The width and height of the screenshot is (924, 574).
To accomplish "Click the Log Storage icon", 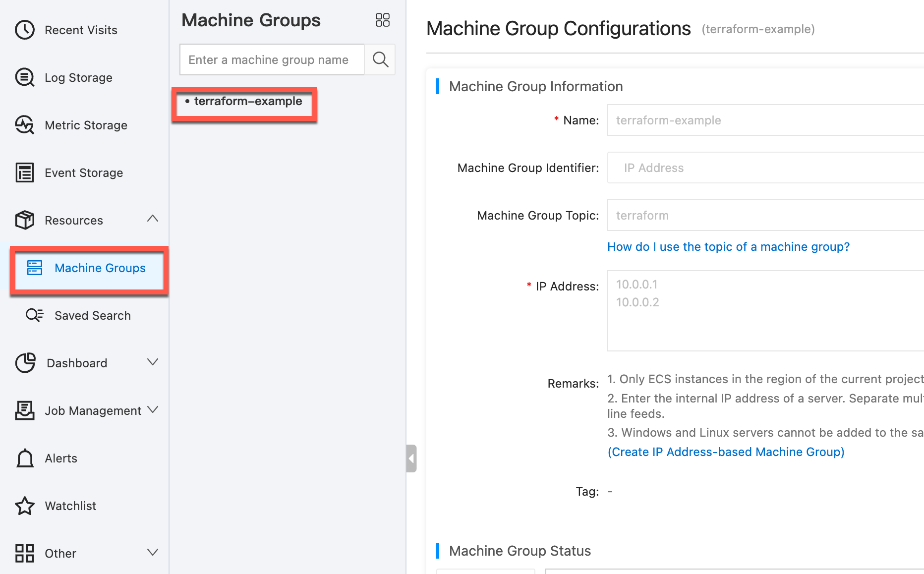I will pyautogui.click(x=25, y=77).
